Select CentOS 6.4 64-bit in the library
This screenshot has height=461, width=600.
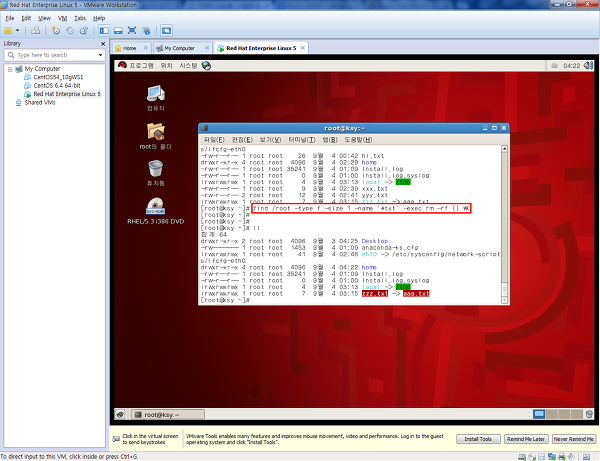(x=57, y=86)
